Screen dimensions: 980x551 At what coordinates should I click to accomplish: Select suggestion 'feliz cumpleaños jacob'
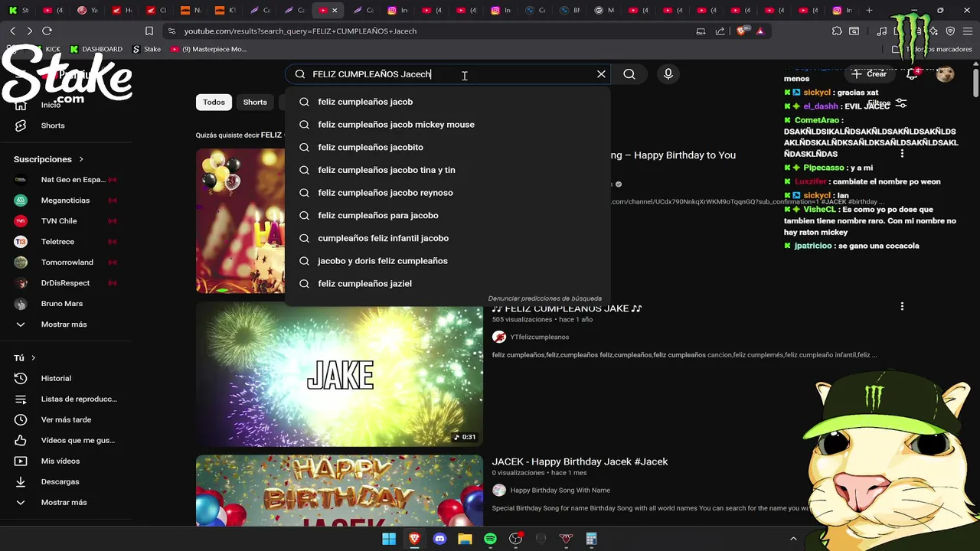[448, 102]
